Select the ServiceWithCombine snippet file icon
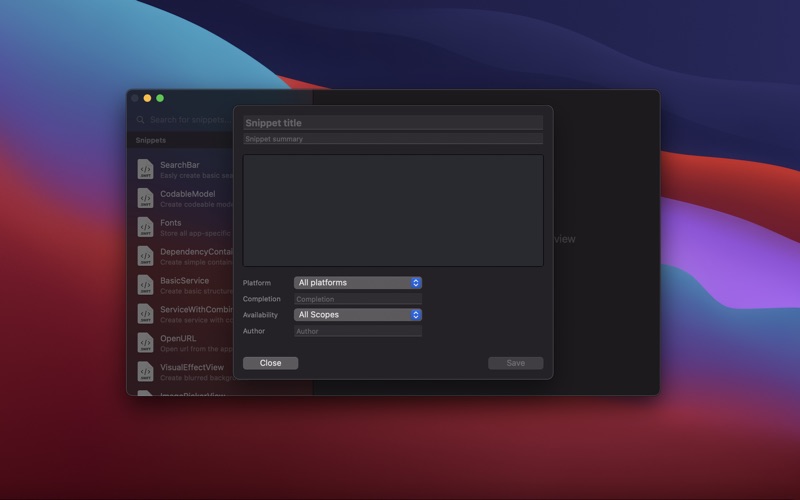The width and height of the screenshot is (800, 500). (x=145, y=314)
